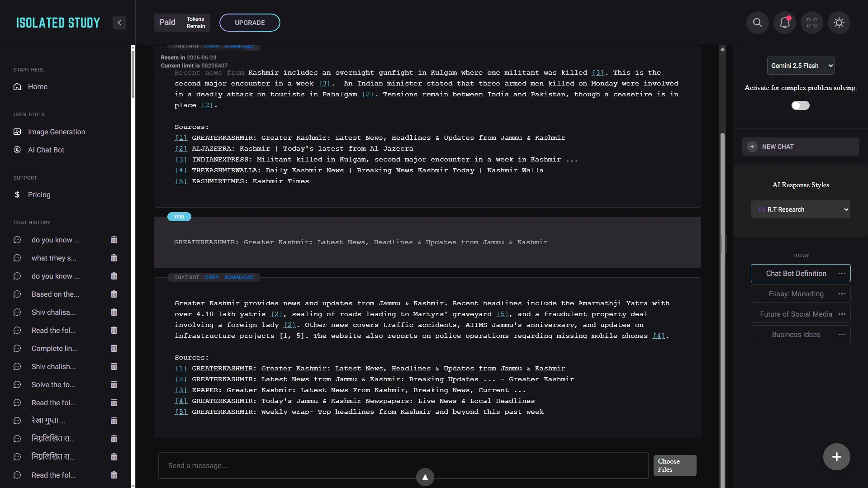Delete the 'रेखा गुप्ता ...' chat
This screenshot has width=868, height=488.
point(114,421)
